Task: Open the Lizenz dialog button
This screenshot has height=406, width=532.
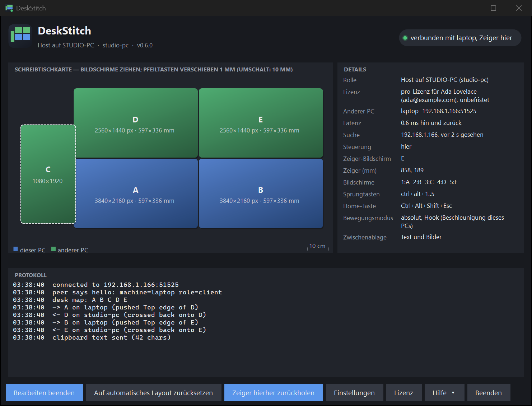Action: (404, 393)
